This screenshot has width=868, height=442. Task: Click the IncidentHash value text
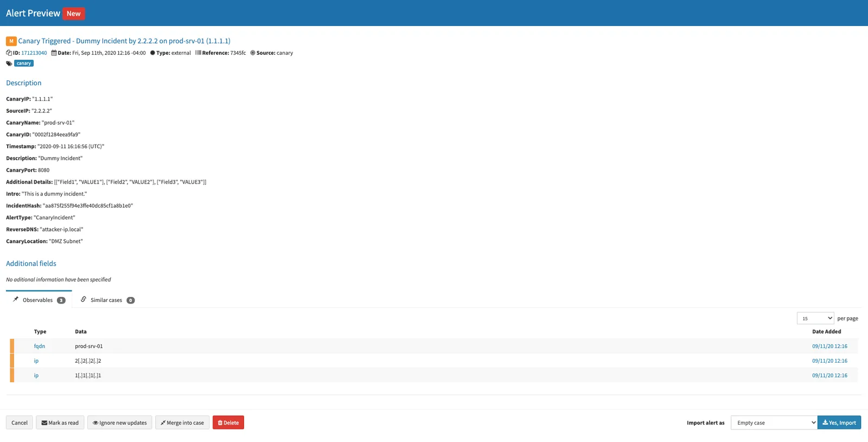pos(88,206)
